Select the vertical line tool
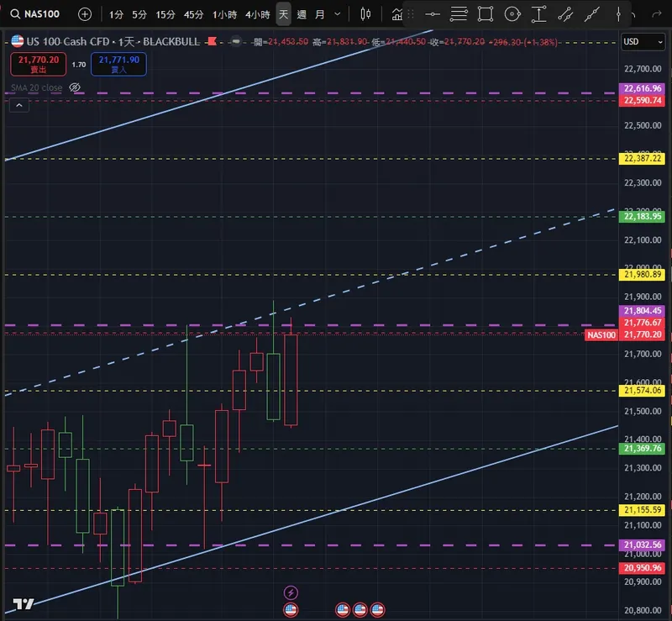 coord(618,14)
